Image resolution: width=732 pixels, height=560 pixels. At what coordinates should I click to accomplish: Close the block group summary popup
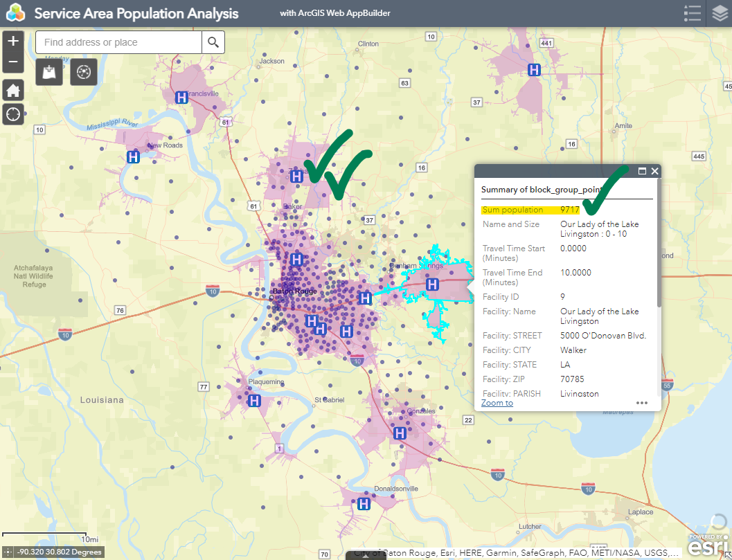(x=654, y=171)
